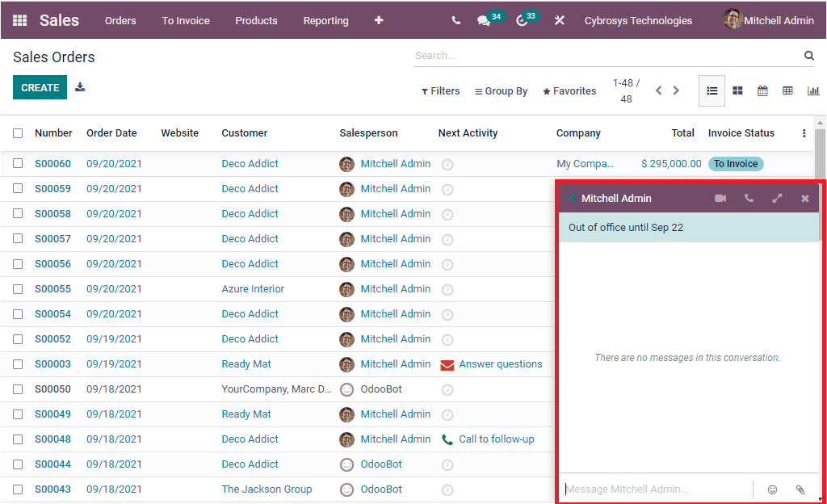Open the Reporting menu

click(x=325, y=20)
